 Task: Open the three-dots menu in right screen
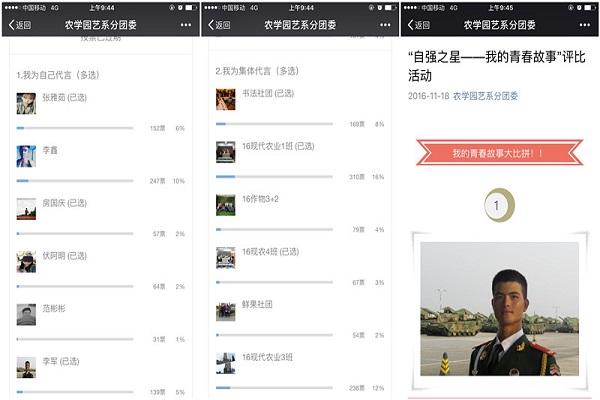[585, 25]
